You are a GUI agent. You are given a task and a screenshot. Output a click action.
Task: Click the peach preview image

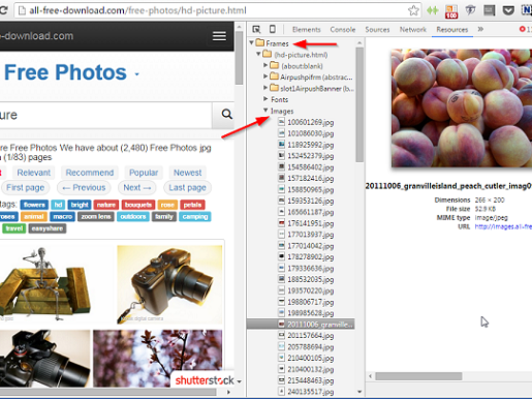[462, 108]
